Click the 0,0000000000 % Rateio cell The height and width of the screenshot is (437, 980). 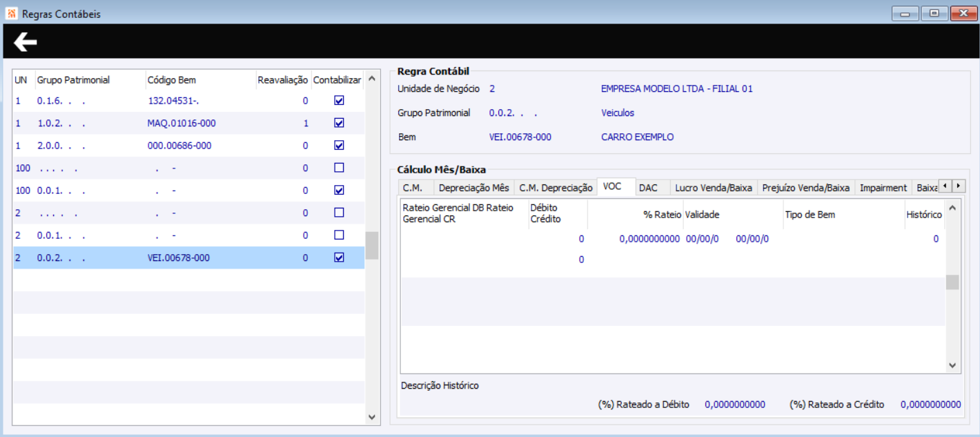point(649,239)
